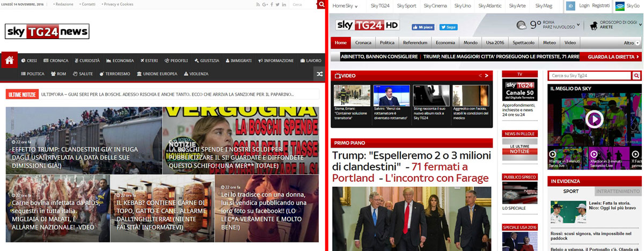Show previous videos with the left arrow
Viewport: 644px width, 251px height.
pos(480,76)
